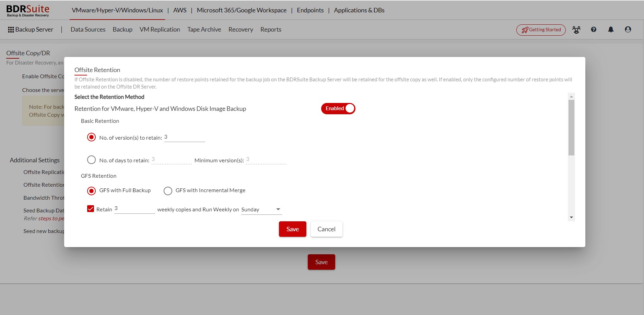The image size is (644, 315).
Task: Open the Data Sources menu
Action: pyautogui.click(x=88, y=30)
